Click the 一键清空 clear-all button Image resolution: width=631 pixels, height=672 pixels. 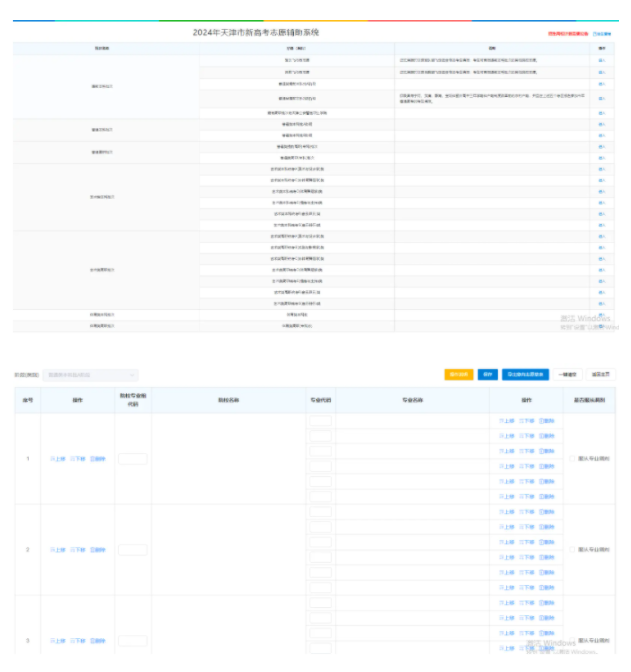pos(567,375)
